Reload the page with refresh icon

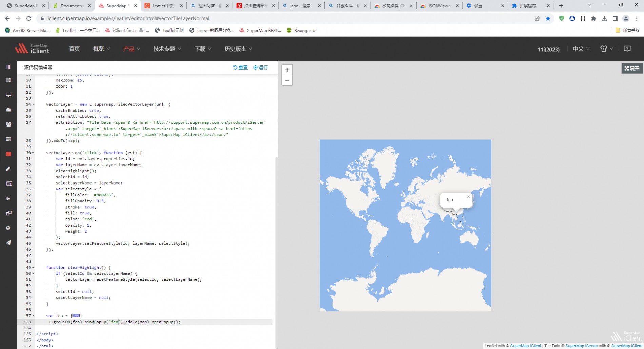(29, 18)
